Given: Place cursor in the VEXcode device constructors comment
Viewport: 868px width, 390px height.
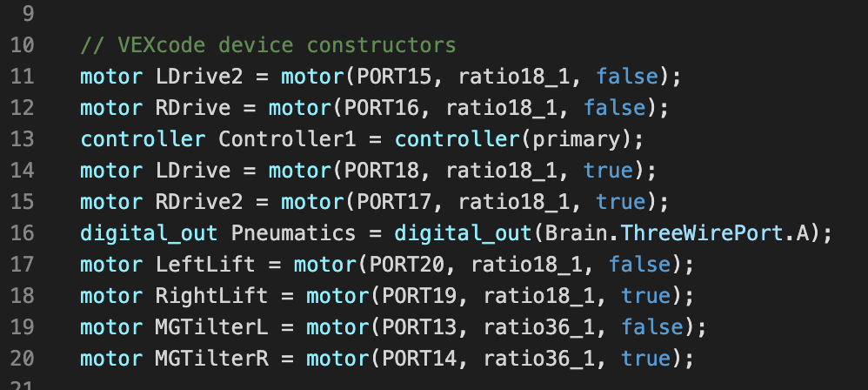Looking at the screenshot, I should pyautogui.click(x=268, y=45).
